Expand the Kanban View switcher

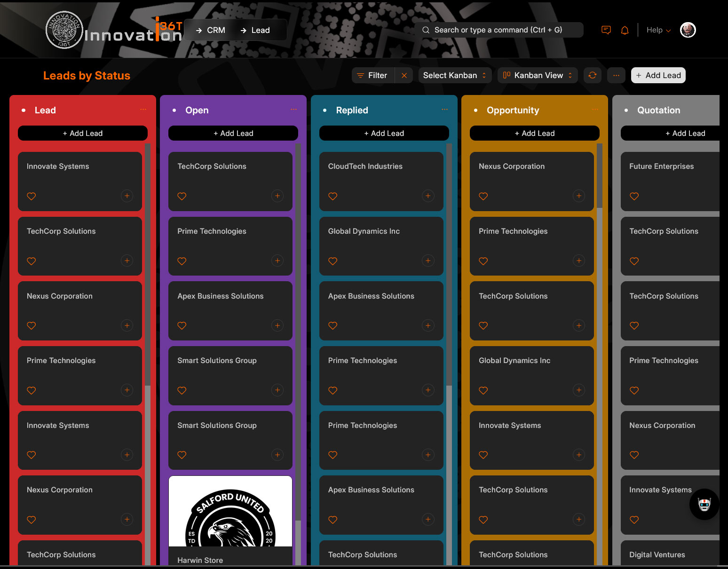coord(538,75)
